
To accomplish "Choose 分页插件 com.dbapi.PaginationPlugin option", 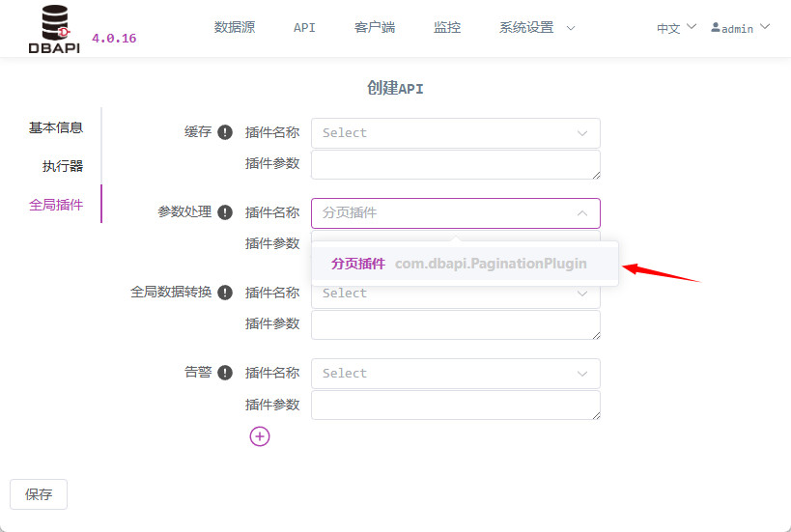I will (x=465, y=264).
